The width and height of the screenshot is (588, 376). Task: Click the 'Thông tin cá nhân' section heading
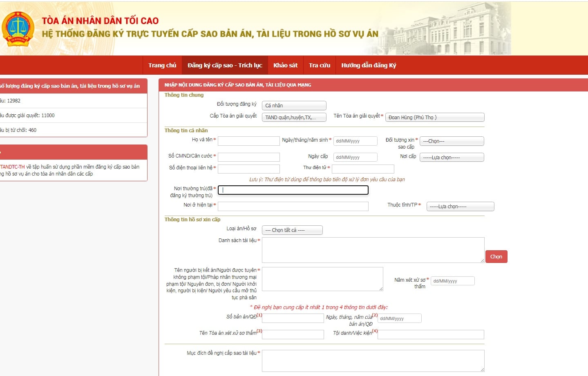click(x=186, y=130)
